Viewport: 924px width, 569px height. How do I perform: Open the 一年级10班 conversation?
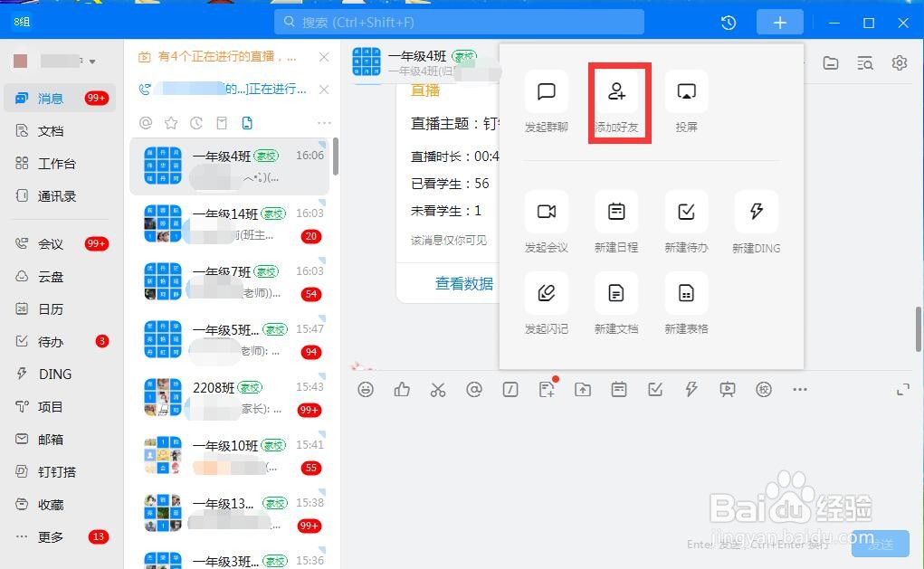[229, 455]
